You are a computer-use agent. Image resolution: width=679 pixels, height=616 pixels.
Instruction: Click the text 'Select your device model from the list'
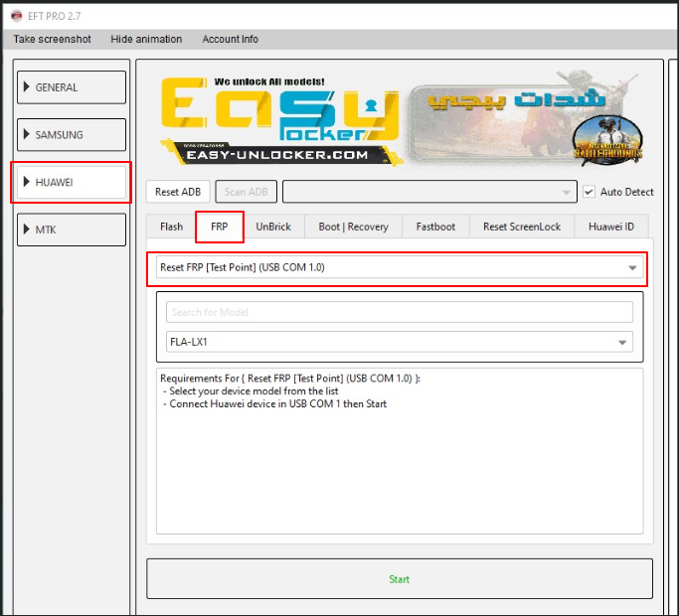(x=254, y=391)
